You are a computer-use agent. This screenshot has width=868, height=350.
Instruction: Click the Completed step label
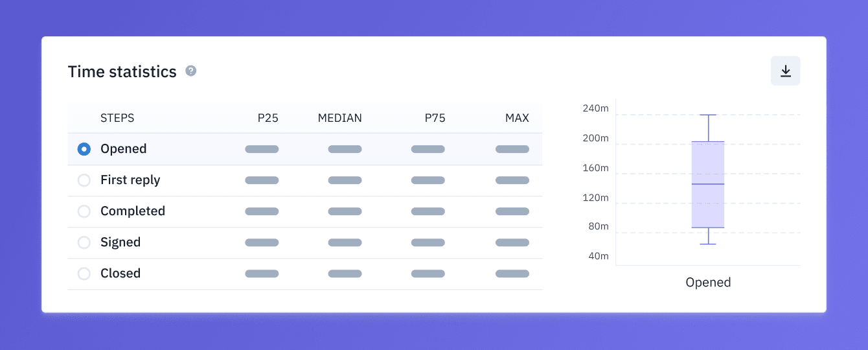point(133,211)
